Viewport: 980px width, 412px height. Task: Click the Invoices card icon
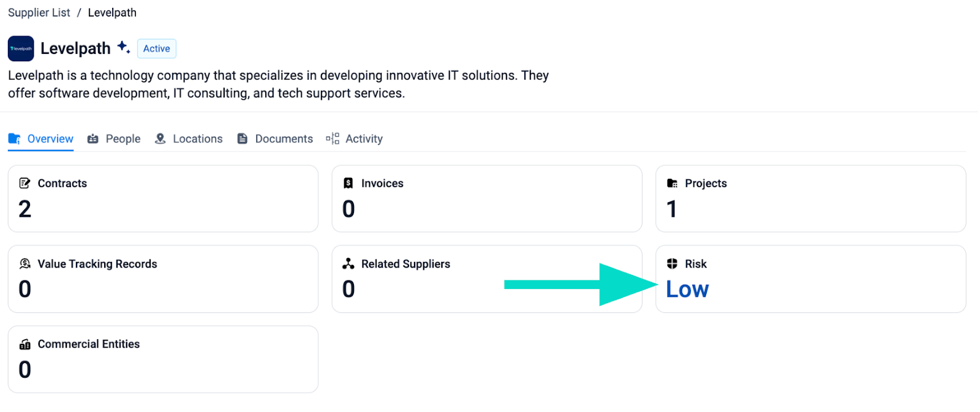tap(349, 183)
